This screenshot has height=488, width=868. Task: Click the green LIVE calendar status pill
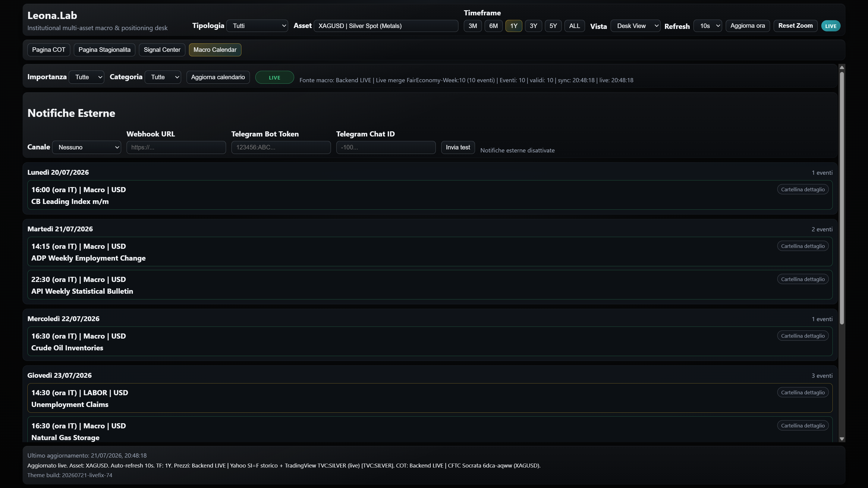tap(274, 77)
